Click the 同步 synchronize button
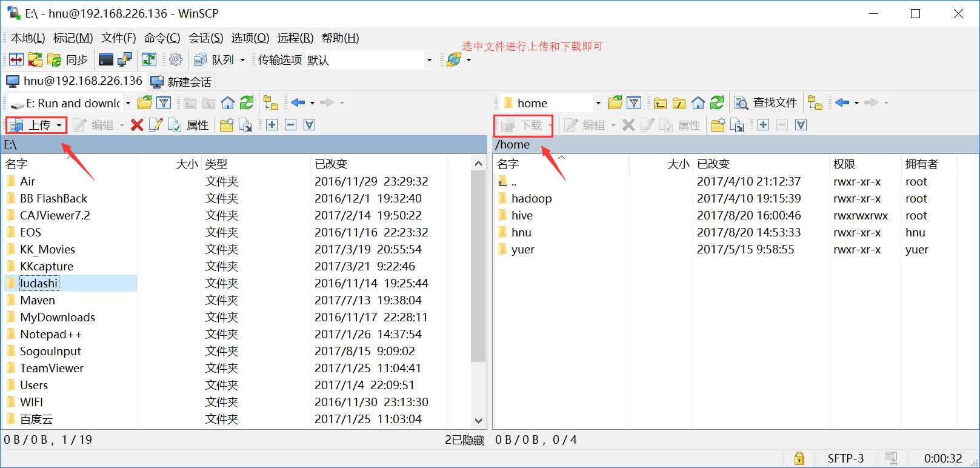 point(67,59)
